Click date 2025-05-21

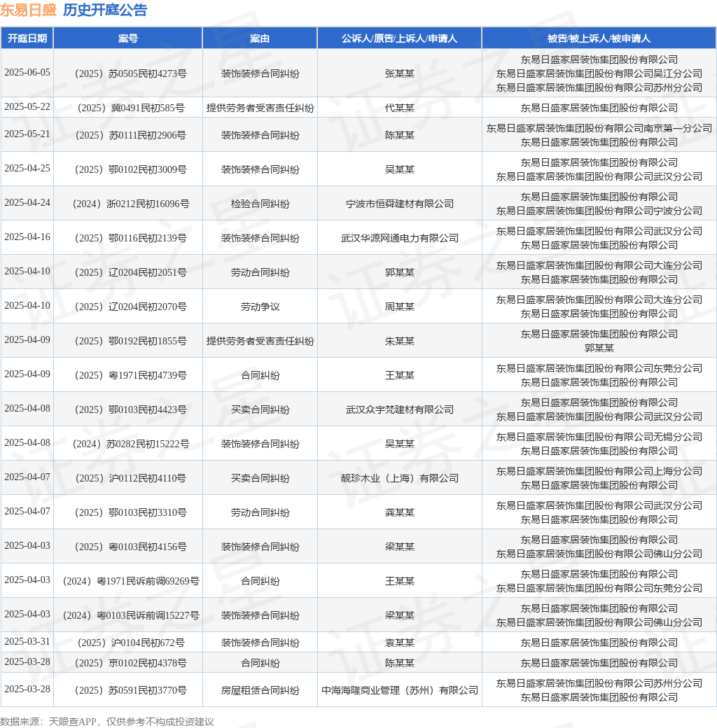27,134
